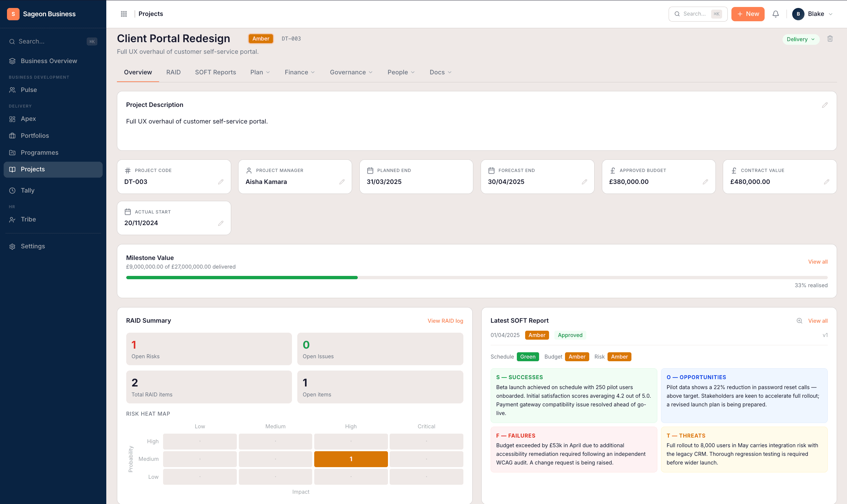
Task: Open Portfolios in the sidebar
Action: tap(53, 136)
